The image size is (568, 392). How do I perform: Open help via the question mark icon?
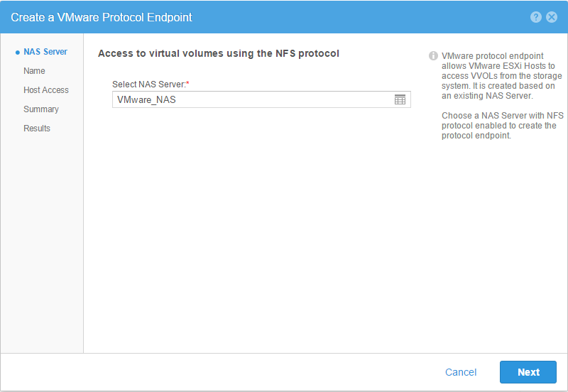[x=536, y=17]
